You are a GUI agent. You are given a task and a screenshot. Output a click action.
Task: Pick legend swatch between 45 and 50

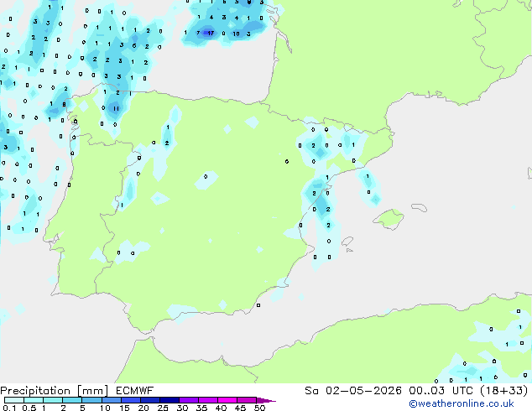click(x=247, y=400)
